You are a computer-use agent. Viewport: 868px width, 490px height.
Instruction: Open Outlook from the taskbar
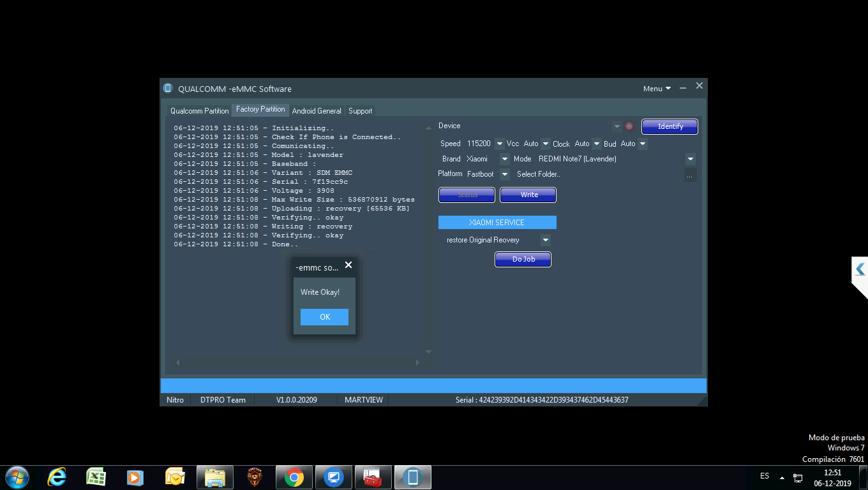174,477
